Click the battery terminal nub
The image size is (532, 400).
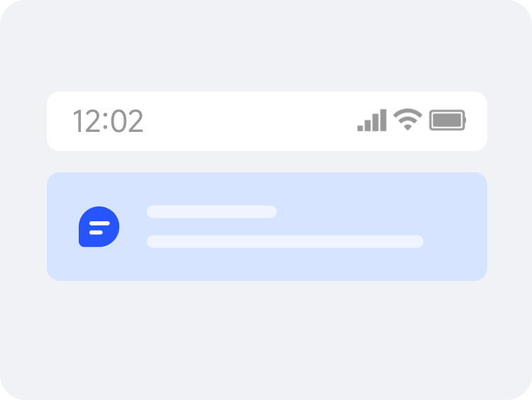[465, 120]
